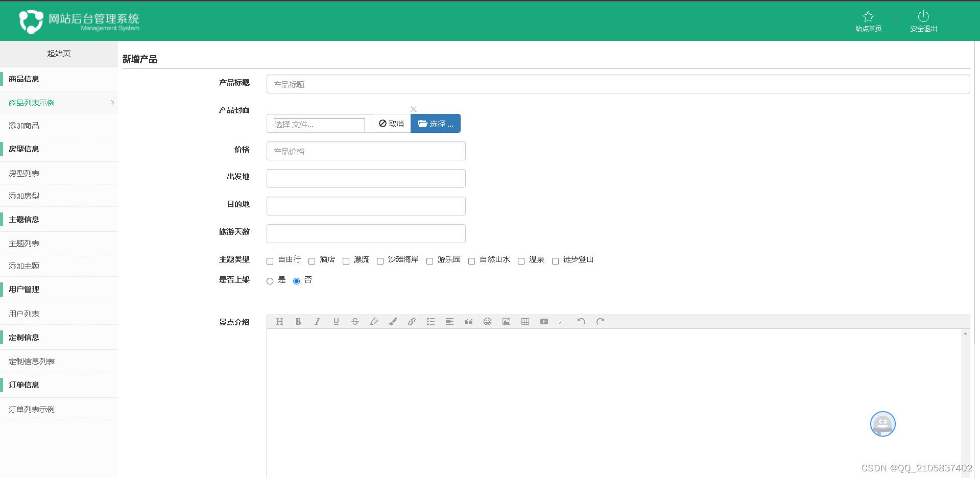Collapse the 主题信息 sidebar section
The height and width of the screenshot is (478, 980).
[59, 220]
